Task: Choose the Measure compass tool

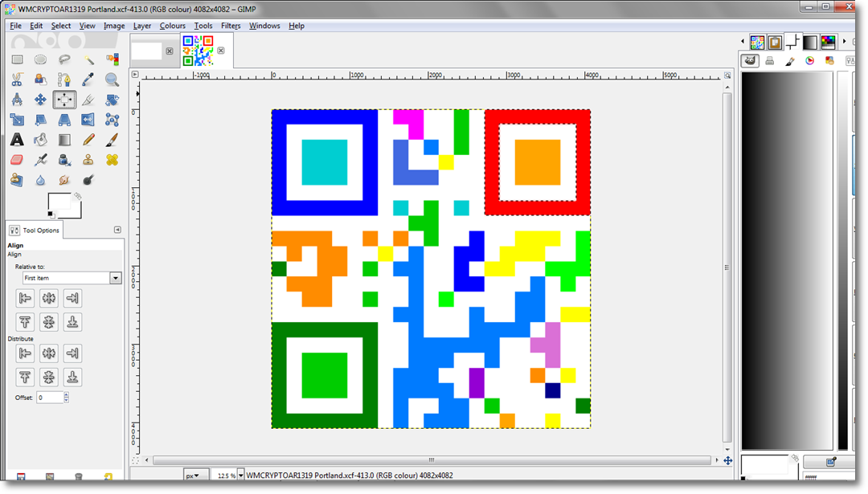Action: click(x=17, y=100)
